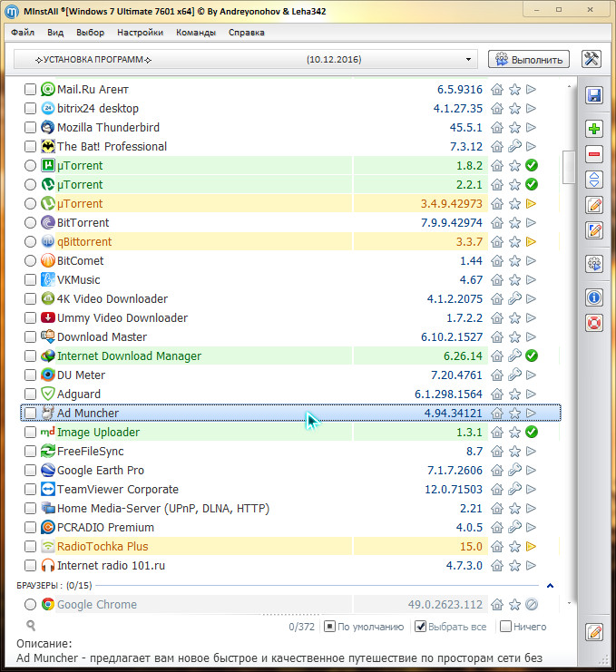The width and height of the screenshot is (616, 672).
Task: Click the blue up/down move arrows icon
Action: (594, 180)
